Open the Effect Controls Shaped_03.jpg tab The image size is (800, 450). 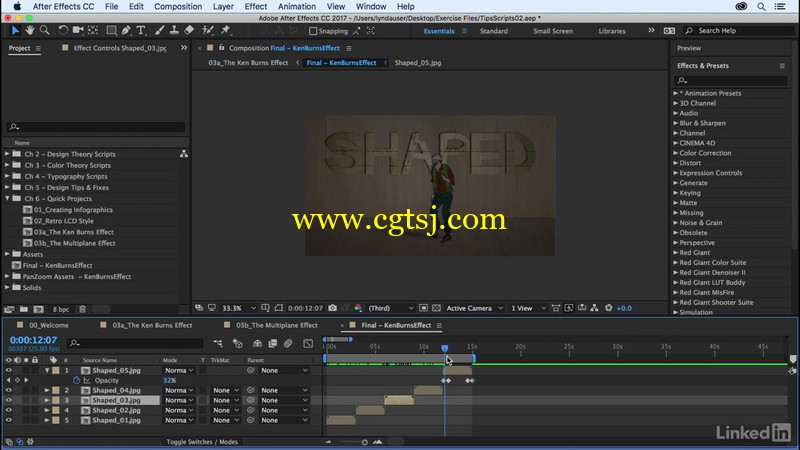[120, 48]
